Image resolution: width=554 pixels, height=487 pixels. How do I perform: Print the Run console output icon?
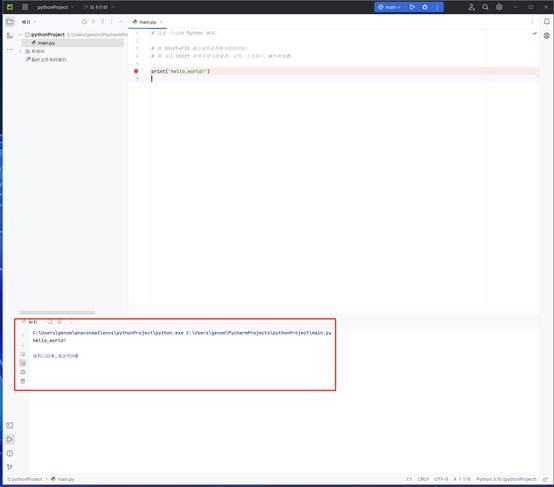coord(23,372)
